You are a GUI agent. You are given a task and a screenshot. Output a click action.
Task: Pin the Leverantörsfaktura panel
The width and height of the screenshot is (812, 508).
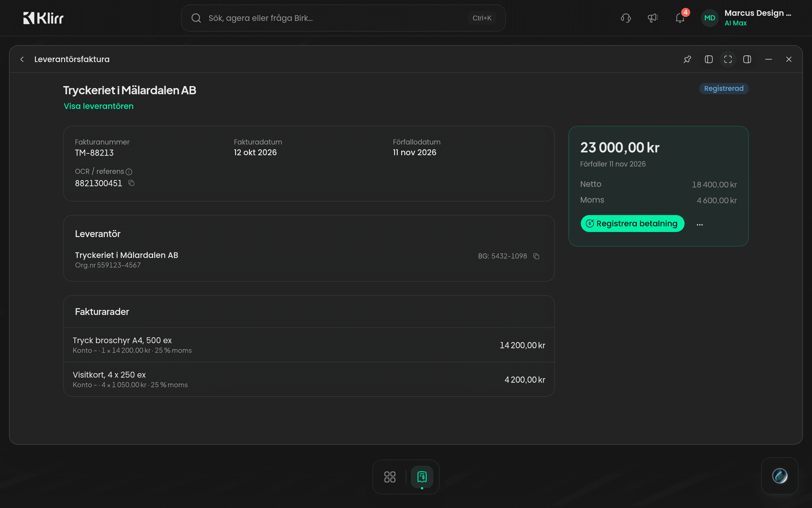pos(687,60)
